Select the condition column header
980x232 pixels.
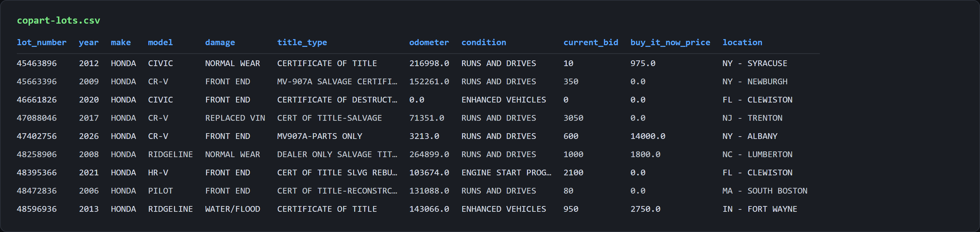pos(484,42)
